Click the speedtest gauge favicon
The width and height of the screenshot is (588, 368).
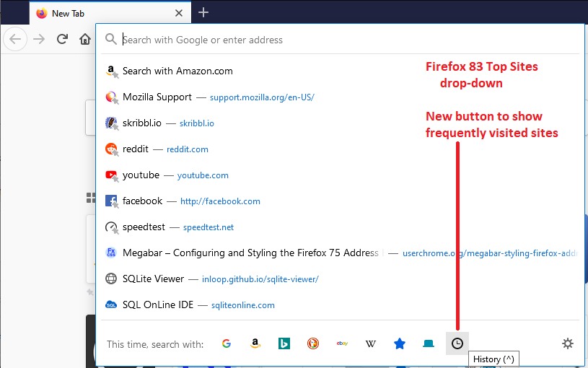click(x=111, y=227)
